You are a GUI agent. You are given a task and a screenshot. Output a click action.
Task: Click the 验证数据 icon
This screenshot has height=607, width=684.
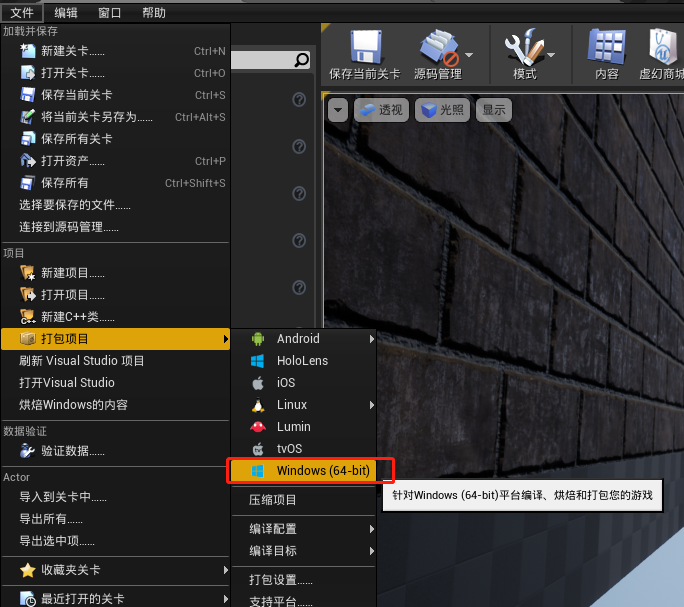pos(28,451)
